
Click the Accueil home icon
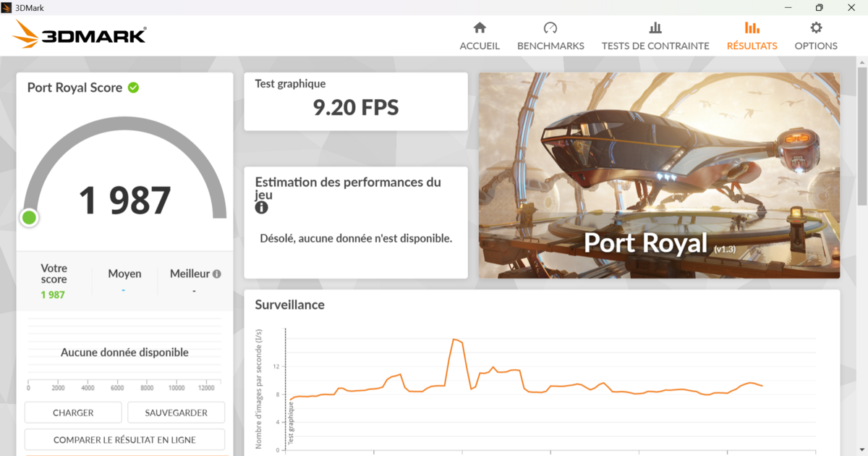[x=480, y=28]
